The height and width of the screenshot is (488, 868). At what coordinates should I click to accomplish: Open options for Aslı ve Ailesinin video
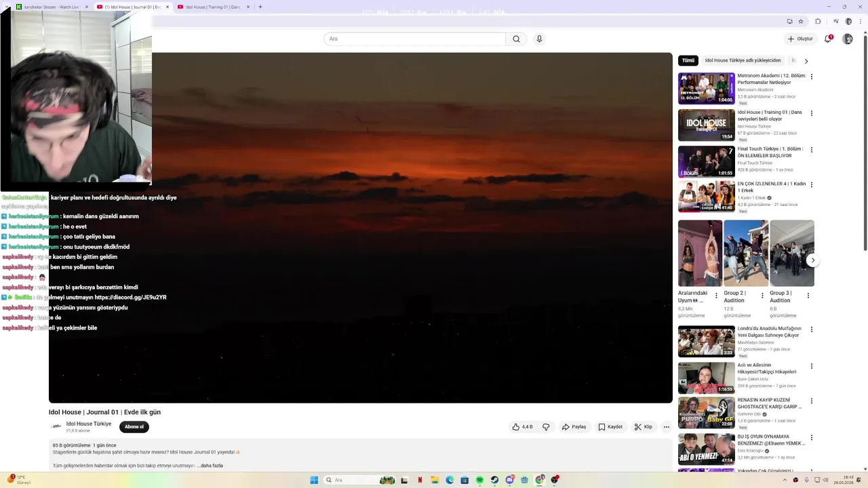coord(812,366)
